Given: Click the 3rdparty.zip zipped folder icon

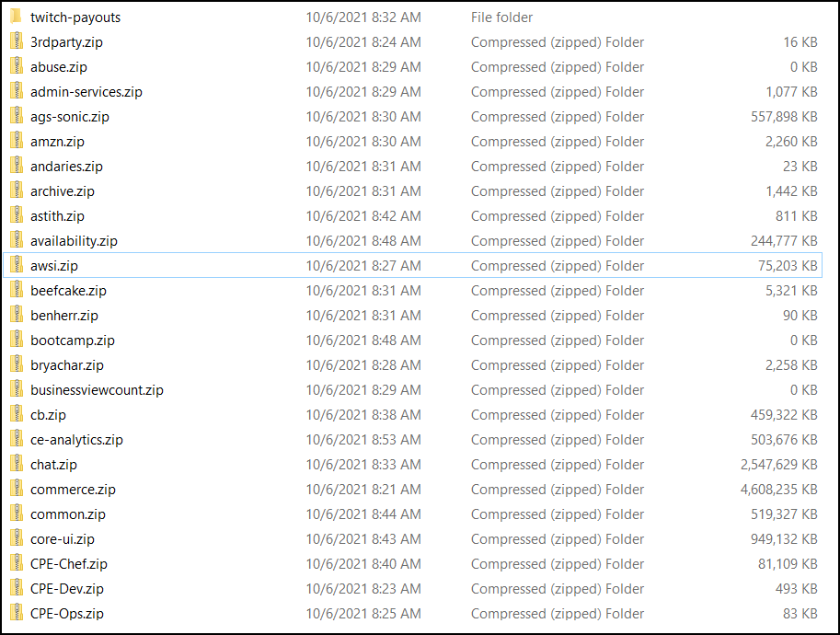Looking at the screenshot, I should (17, 41).
